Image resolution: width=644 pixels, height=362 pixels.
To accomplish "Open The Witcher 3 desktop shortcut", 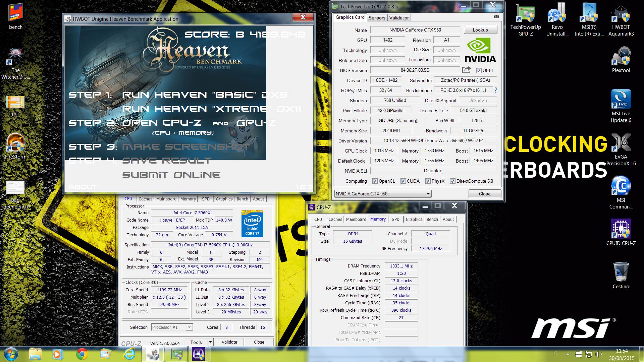I will (x=15, y=64).
